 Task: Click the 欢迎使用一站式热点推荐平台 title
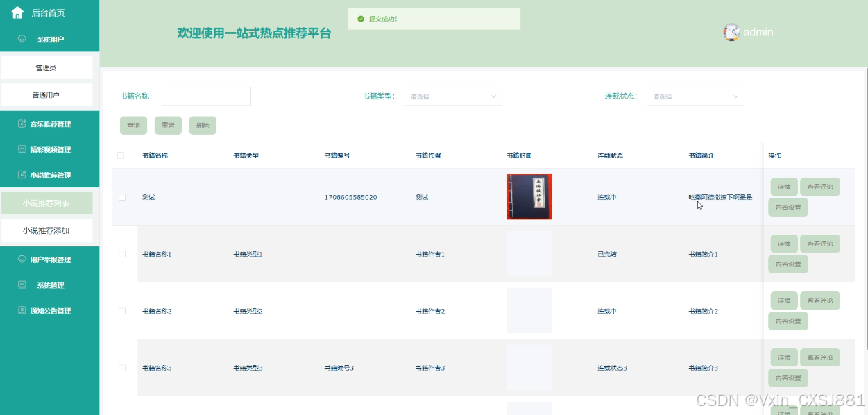[x=254, y=33]
